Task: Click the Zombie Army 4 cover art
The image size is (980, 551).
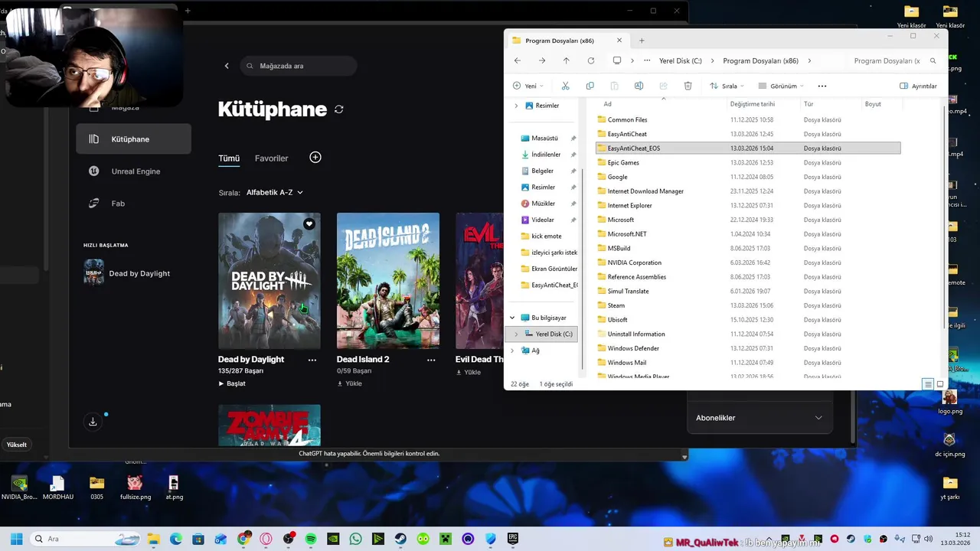Action: coord(269,425)
